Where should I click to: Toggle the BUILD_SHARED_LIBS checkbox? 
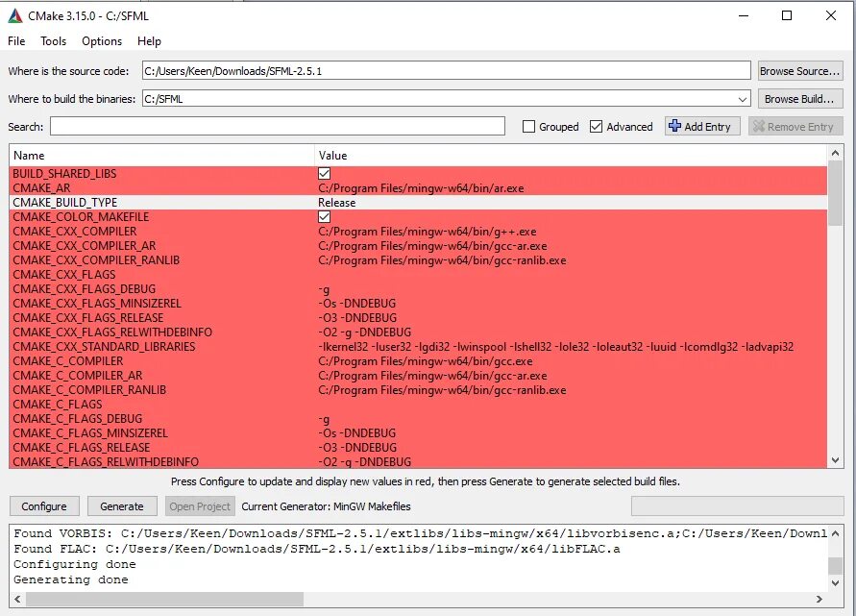pyautogui.click(x=325, y=174)
